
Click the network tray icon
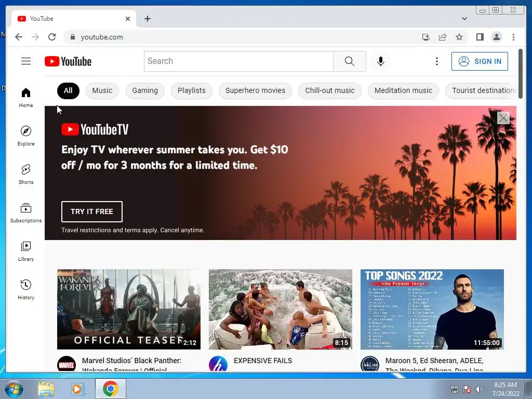pos(454,389)
